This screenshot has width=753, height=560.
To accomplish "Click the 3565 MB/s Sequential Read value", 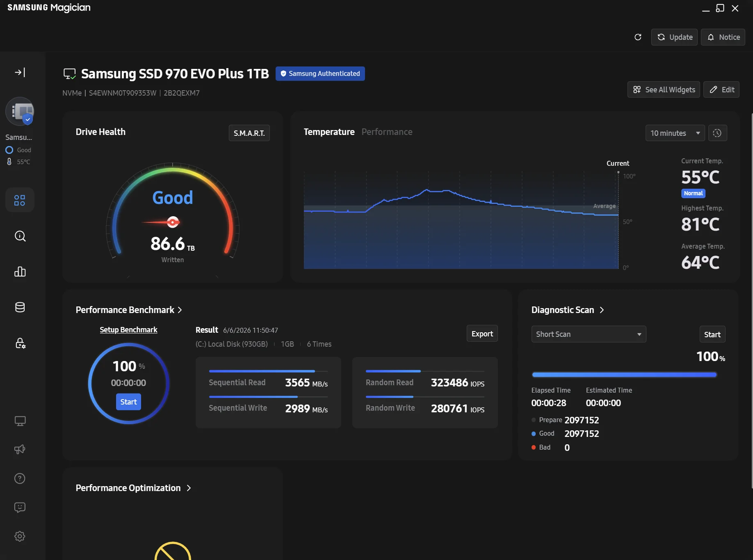I will (306, 383).
